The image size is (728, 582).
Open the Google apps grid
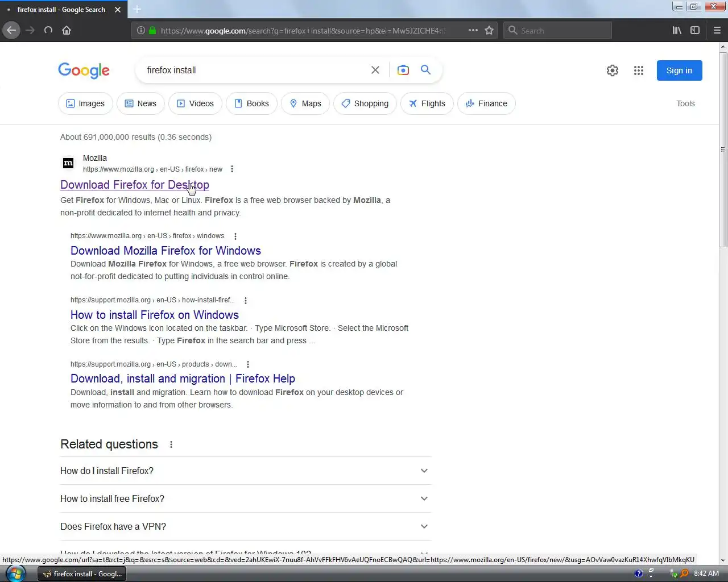click(x=639, y=70)
